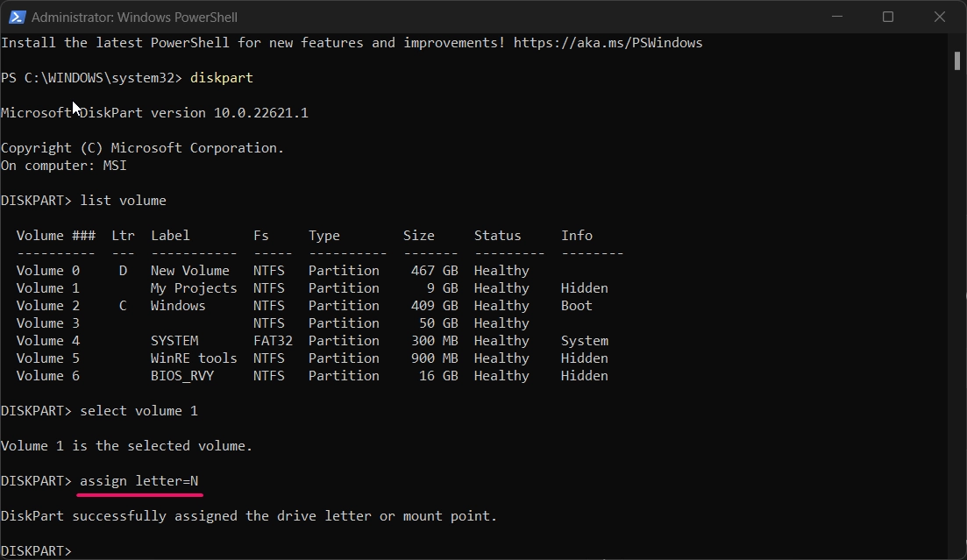Click the 'Windows' volume label
This screenshot has height=560, width=967.
click(x=178, y=306)
